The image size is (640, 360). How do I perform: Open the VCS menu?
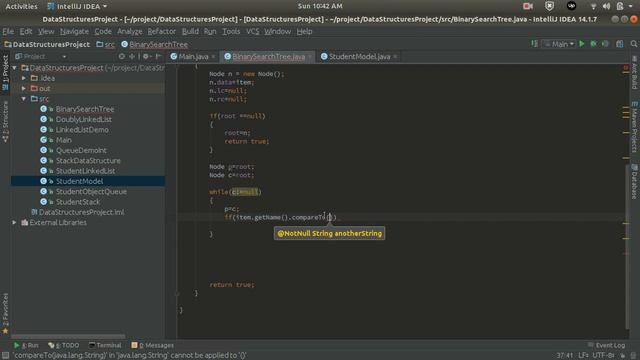point(253,31)
